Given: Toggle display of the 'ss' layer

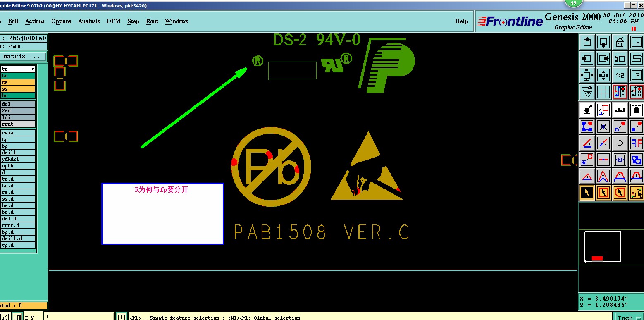Looking at the screenshot, I should pyautogui.click(x=18, y=89).
